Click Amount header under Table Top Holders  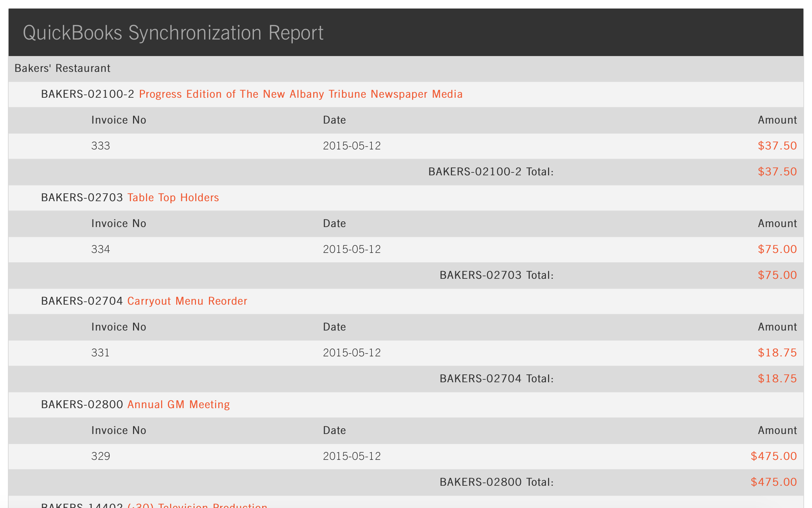click(777, 223)
